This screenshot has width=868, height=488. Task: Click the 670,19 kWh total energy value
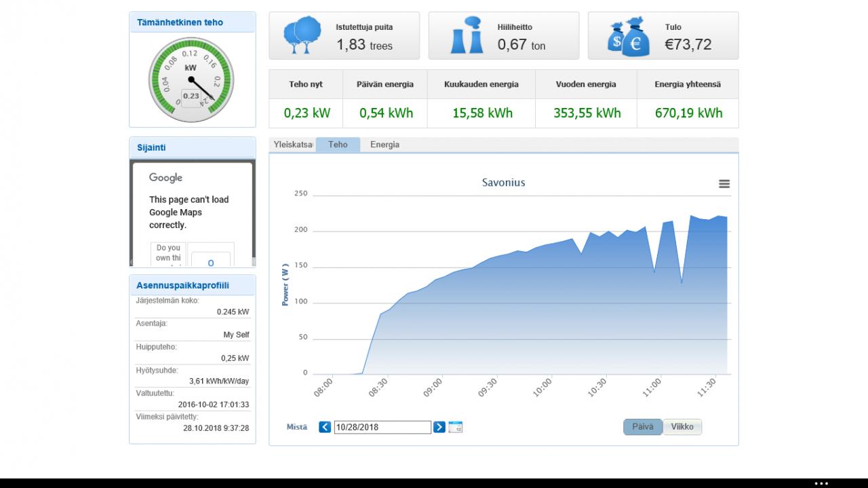(x=688, y=113)
